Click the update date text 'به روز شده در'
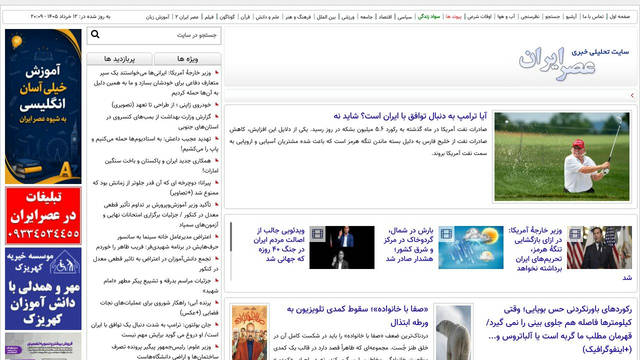640x360 pixels. pyautogui.click(x=70, y=17)
